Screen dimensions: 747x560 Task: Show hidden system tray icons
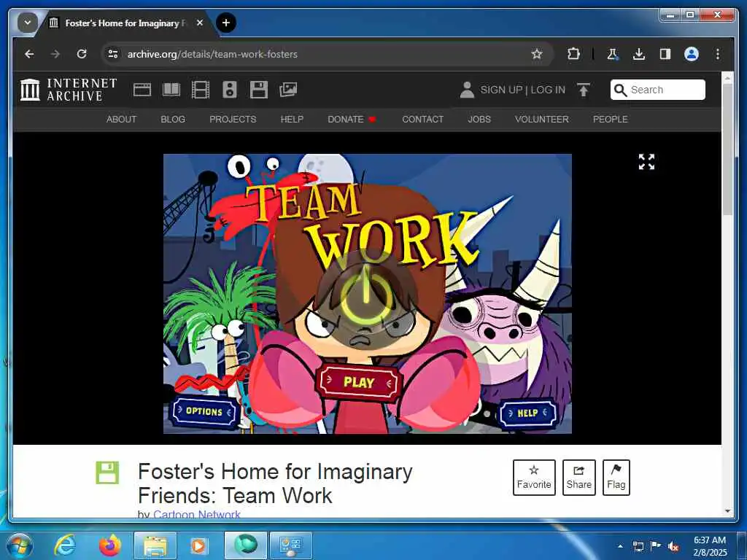620,546
